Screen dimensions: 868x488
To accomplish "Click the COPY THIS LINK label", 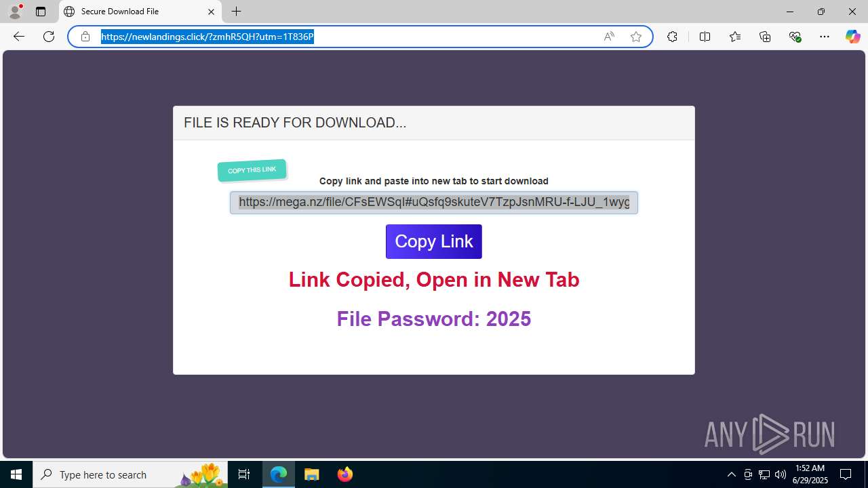I will (252, 170).
